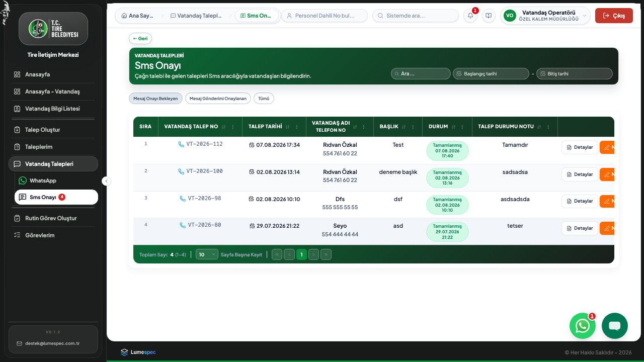Screen dimensions: 644x362
Task: Go to the last page of results
Action: [326, 254]
